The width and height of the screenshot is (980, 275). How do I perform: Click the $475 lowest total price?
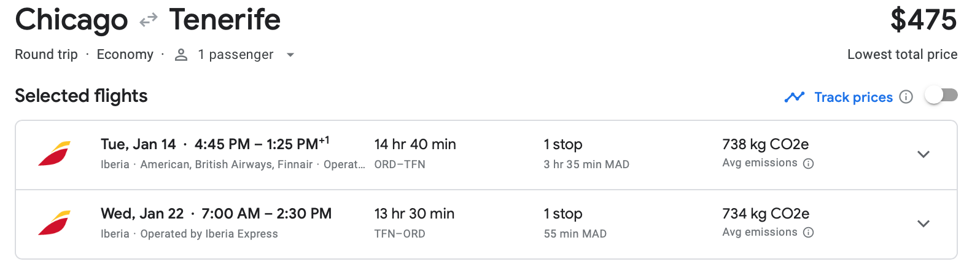[x=923, y=20]
